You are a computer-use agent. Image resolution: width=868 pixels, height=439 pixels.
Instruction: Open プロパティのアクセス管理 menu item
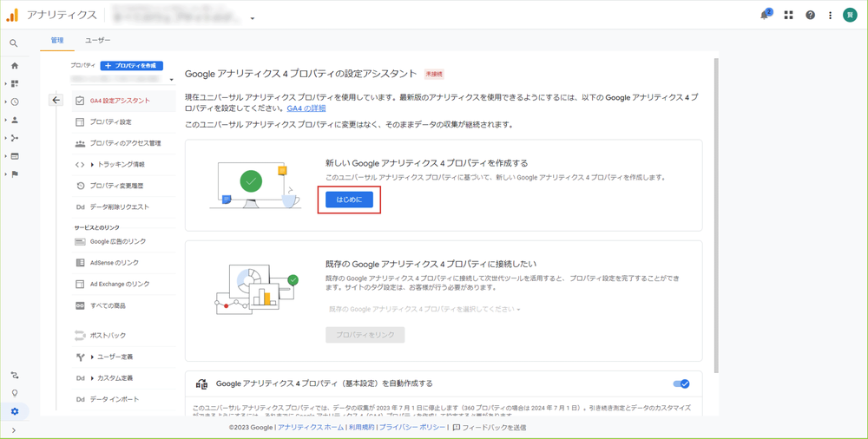click(x=123, y=143)
